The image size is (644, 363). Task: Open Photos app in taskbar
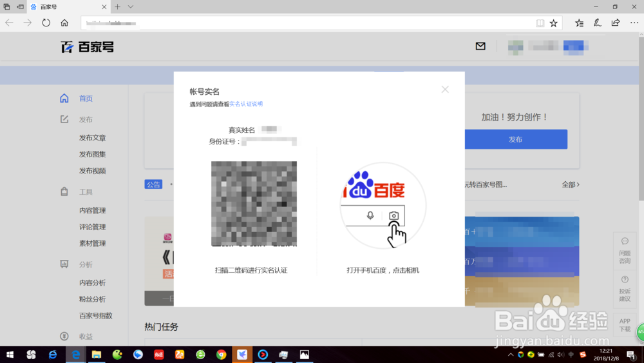(x=305, y=355)
